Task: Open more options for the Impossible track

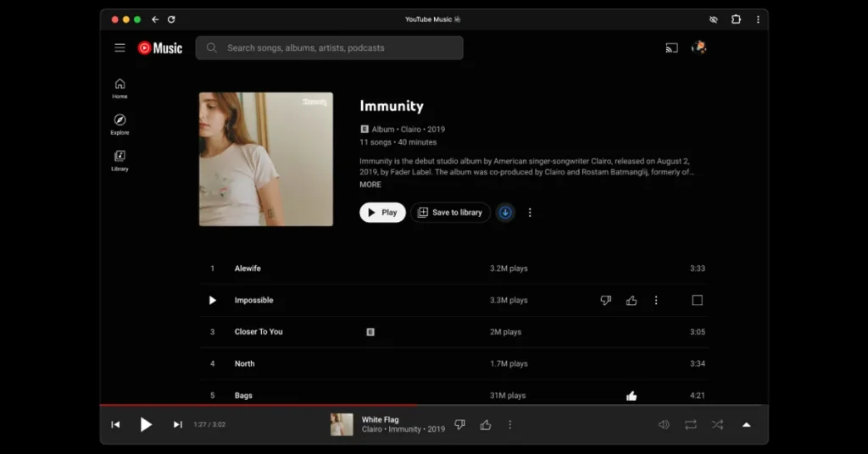Action: pyautogui.click(x=656, y=301)
